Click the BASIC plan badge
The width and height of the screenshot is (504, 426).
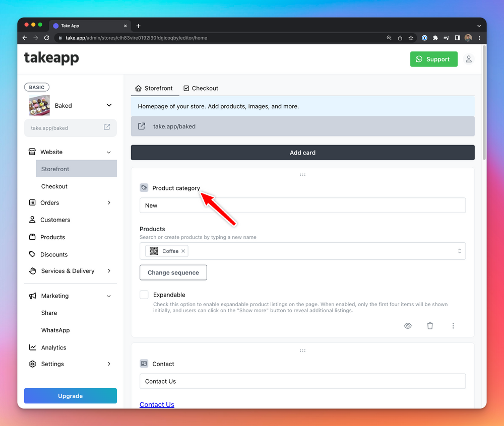[x=37, y=87]
